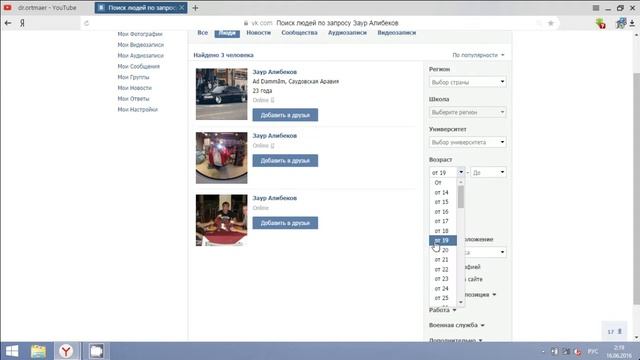Switch to the Аудиозаписи search tab
Screen dimensions: 640x360
347,33
